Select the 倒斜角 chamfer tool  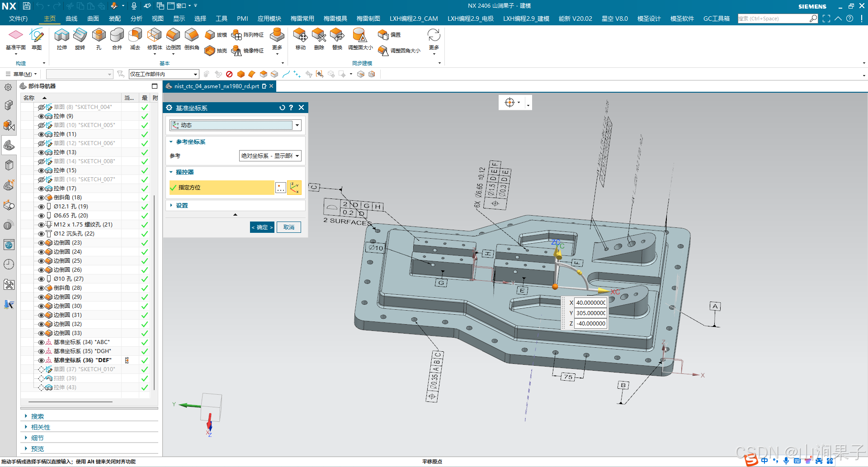pyautogui.click(x=192, y=39)
